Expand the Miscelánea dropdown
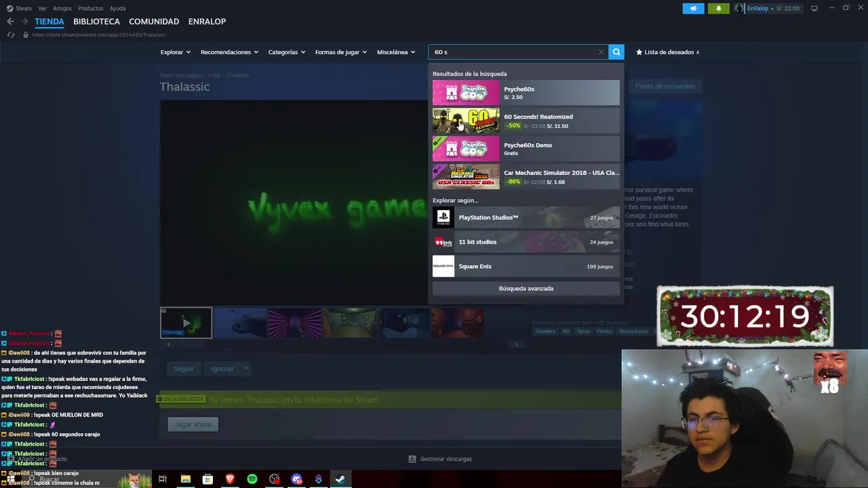Viewport: 868px width, 488px height. (x=396, y=52)
